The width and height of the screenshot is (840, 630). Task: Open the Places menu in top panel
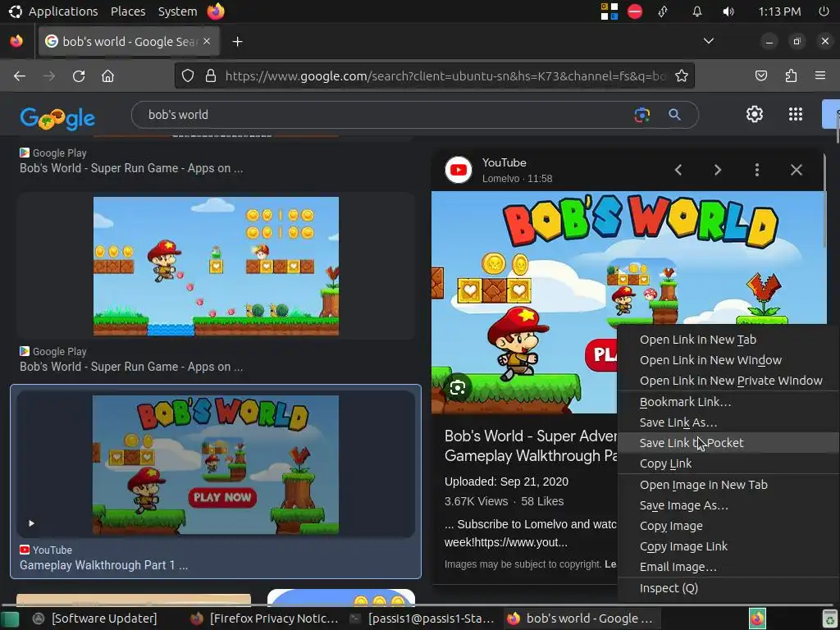(128, 11)
